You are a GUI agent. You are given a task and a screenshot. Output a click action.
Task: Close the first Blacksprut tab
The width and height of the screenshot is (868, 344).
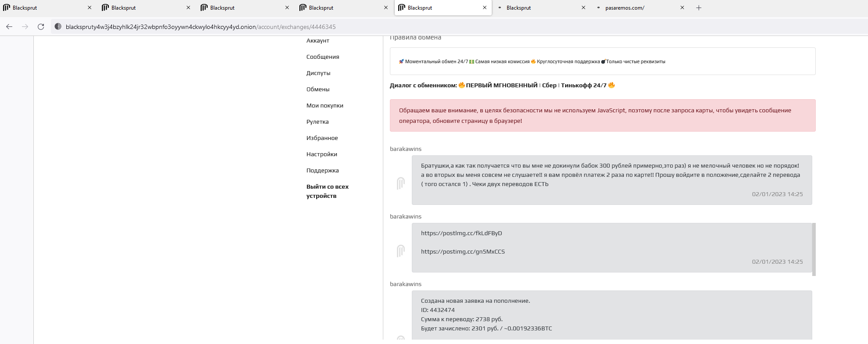90,7
